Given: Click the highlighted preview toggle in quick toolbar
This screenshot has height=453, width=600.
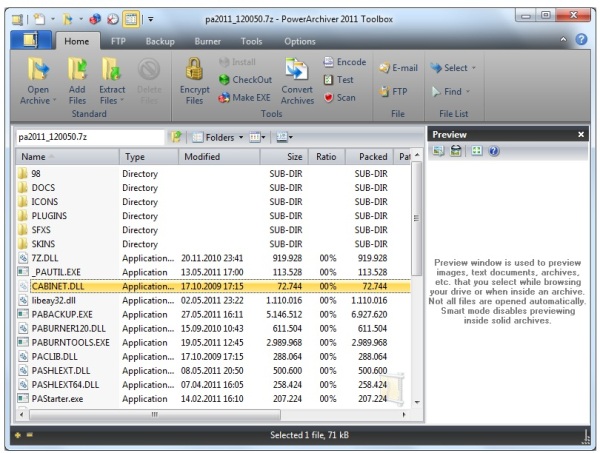Looking at the screenshot, I should click(131, 19).
